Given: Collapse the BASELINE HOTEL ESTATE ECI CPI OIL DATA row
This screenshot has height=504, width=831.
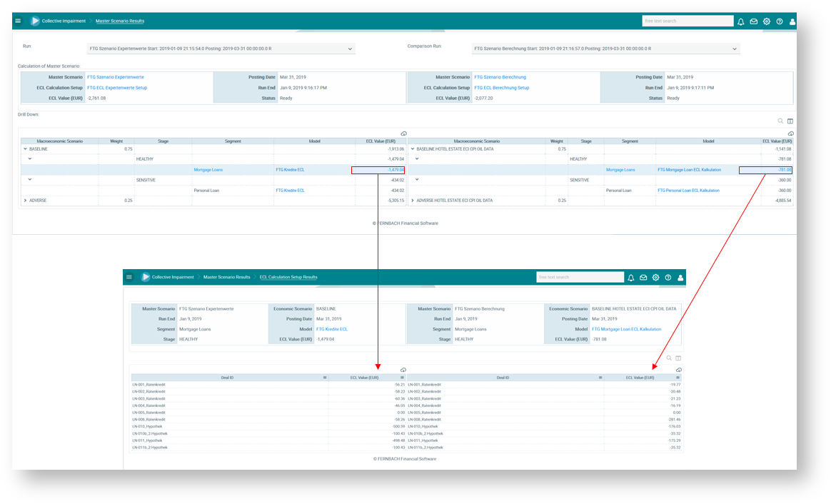Looking at the screenshot, I should [413, 149].
